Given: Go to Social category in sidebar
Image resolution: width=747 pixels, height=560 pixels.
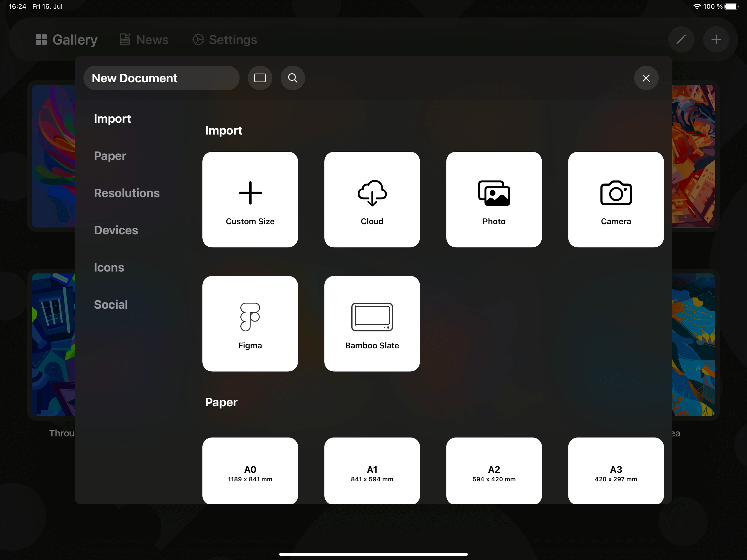Looking at the screenshot, I should (x=111, y=304).
